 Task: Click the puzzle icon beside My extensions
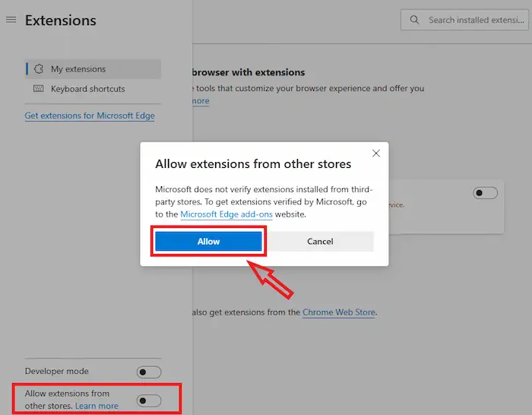(38, 69)
